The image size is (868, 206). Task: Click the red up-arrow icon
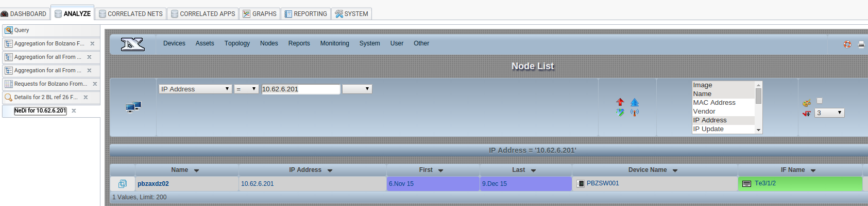[x=620, y=102]
